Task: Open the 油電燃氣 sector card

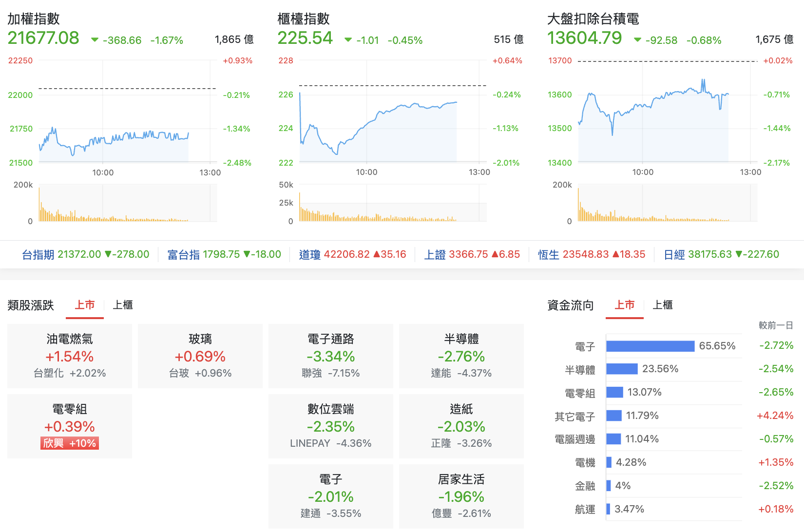Action: point(70,356)
